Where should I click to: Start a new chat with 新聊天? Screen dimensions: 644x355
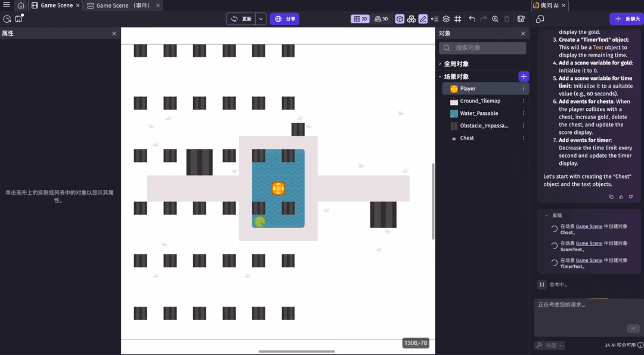(x=626, y=19)
